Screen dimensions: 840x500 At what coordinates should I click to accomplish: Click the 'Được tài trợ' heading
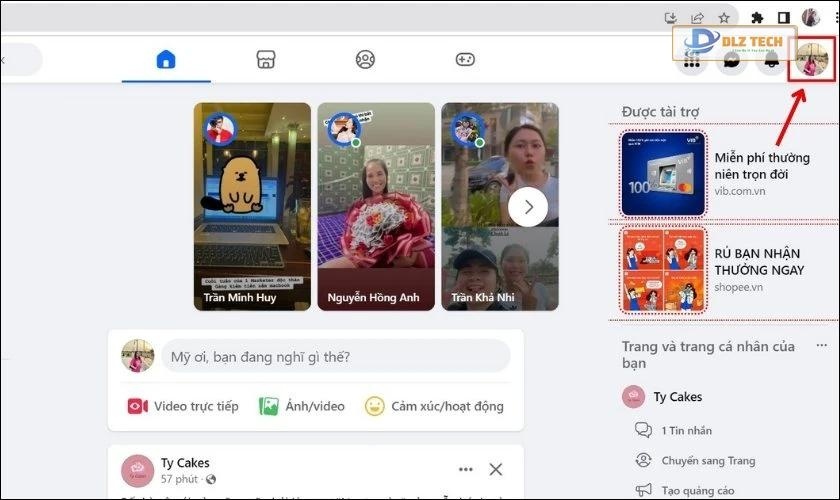coord(660,111)
